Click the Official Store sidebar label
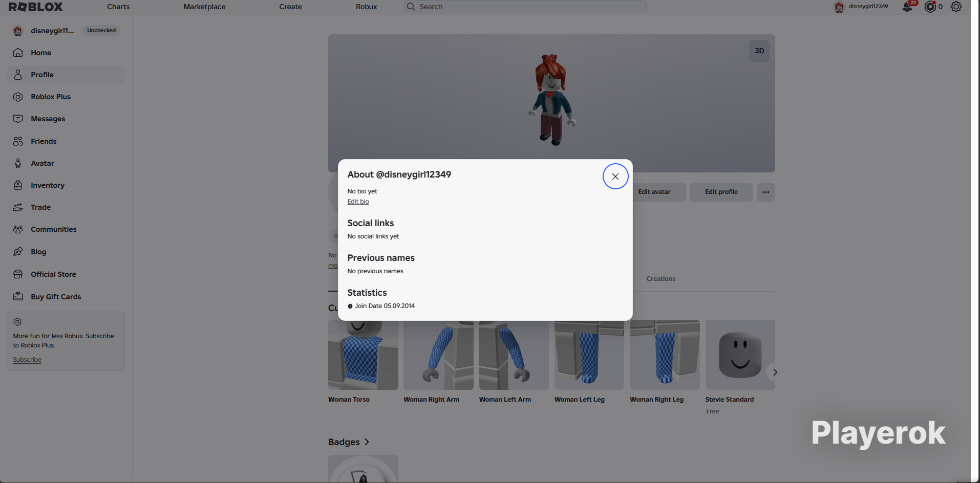The image size is (980, 483). pos(53,274)
